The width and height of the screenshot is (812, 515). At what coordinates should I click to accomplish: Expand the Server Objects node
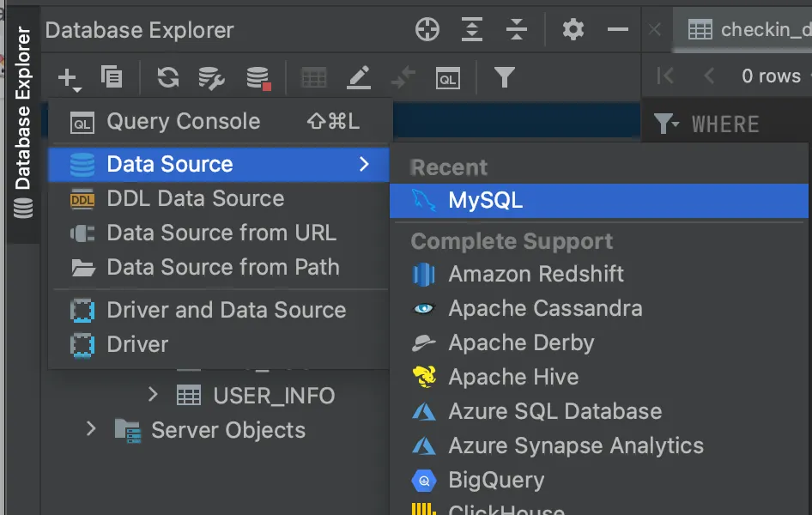tap(91, 428)
